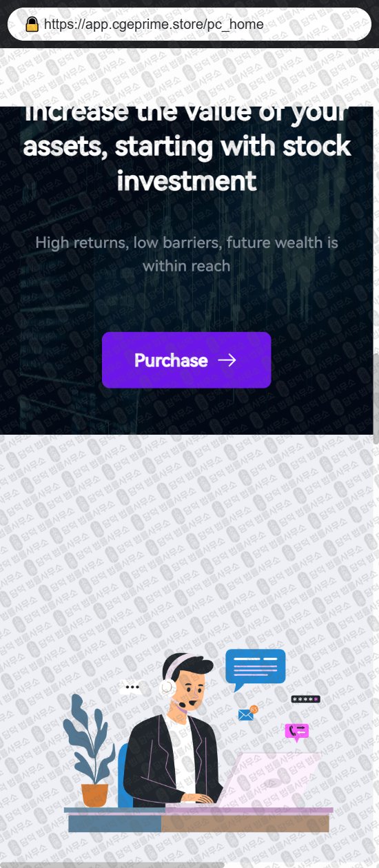Viewport: 379px width, 868px height.
Task: Click the blue email envelope icon
Action: tap(246, 715)
